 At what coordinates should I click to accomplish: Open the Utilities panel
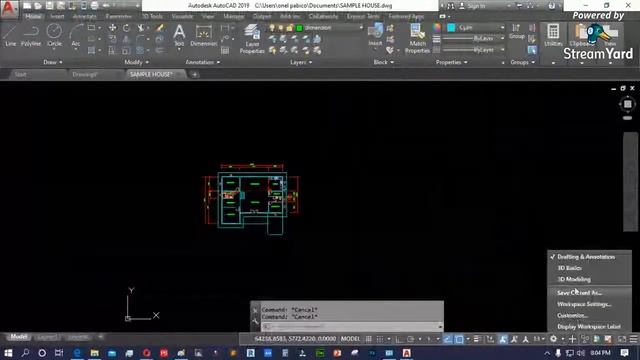pos(553,35)
